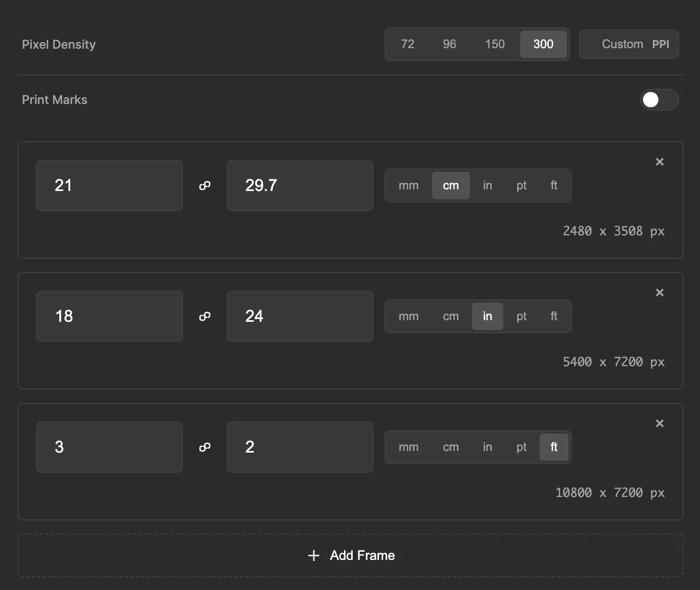700x590 pixels.
Task: Switch the 3 x 2 frame to mm
Action: point(409,447)
